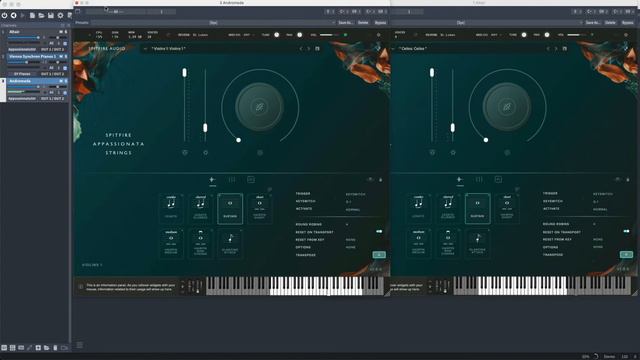
Task: Click the central big knob in Cellos plugin
Action: 507,107
